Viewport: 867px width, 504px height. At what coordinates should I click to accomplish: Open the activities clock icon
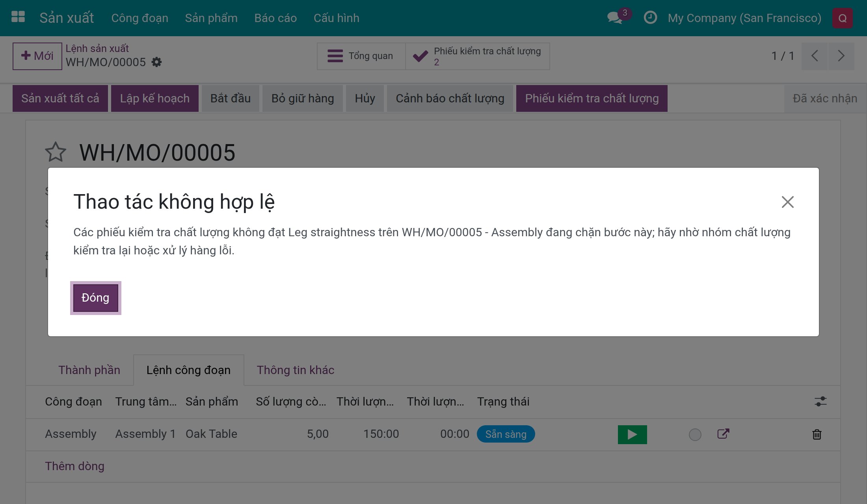(x=650, y=18)
